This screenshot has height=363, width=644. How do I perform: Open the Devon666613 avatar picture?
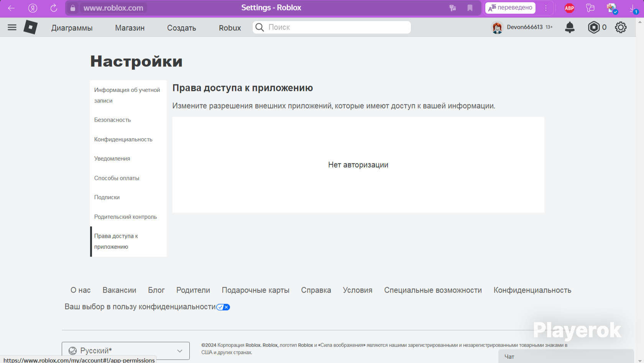(x=497, y=27)
